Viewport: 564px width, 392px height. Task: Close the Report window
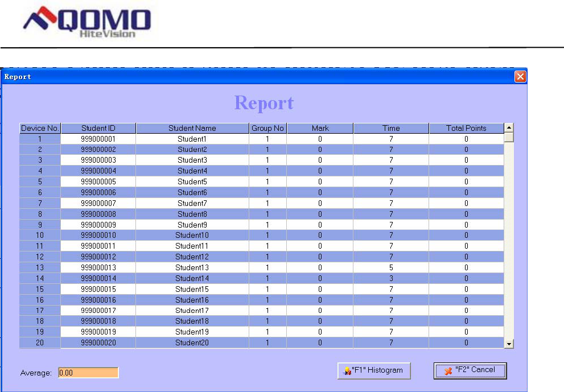pos(520,77)
